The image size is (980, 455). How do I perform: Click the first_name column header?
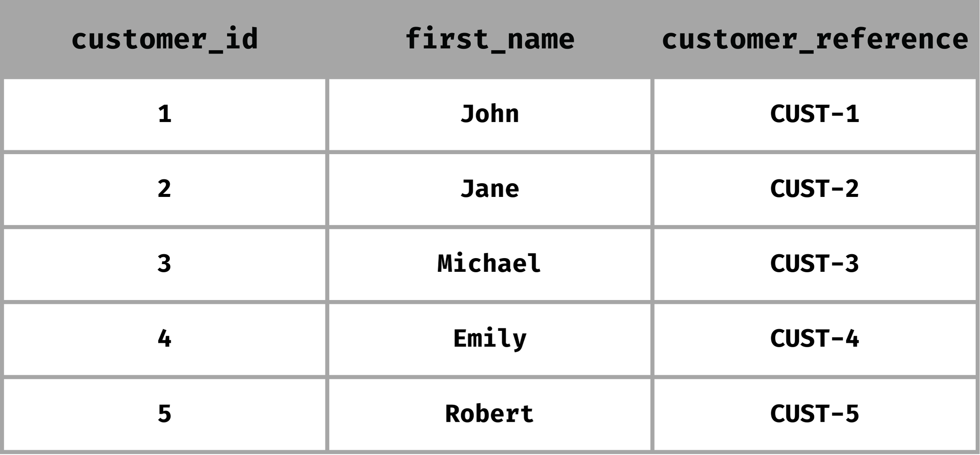tap(489, 39)
